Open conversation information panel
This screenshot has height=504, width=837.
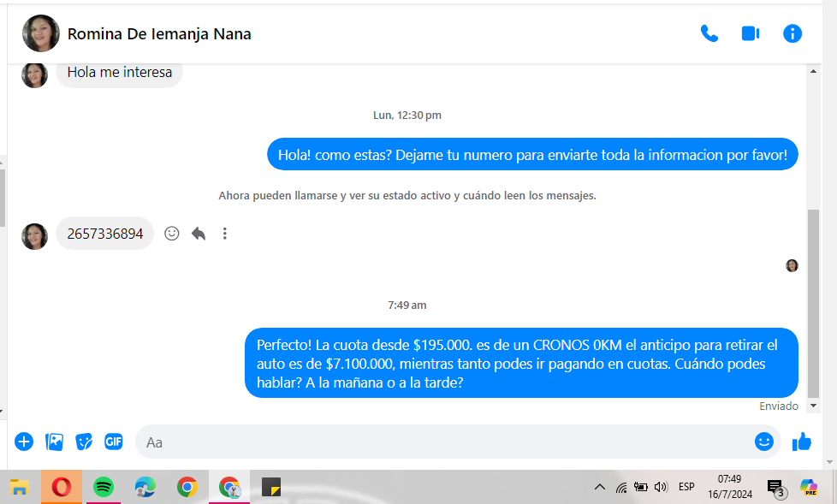pos(792,33)
